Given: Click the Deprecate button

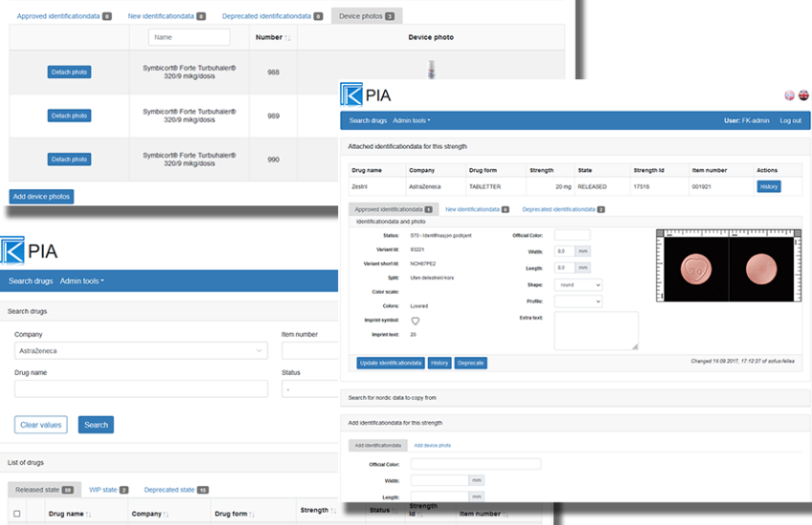Looking at the screenshot, I should pos(471,363).
